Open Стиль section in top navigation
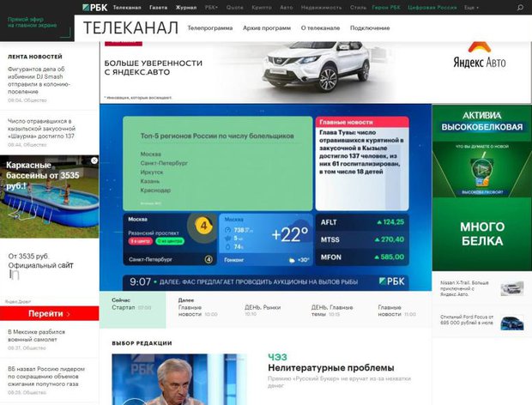This screenshot has height=405, width=532. [359, 8]
